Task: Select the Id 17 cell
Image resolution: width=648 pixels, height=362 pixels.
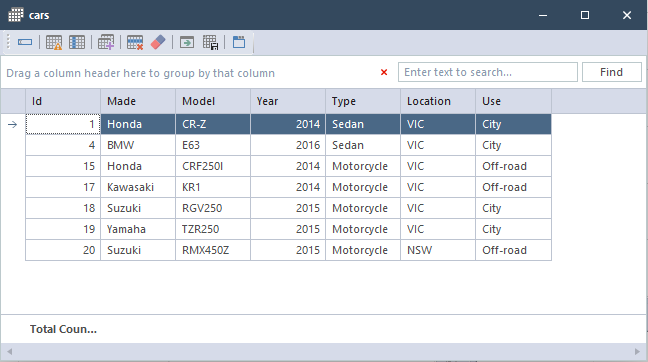Action: coord(63,187)
